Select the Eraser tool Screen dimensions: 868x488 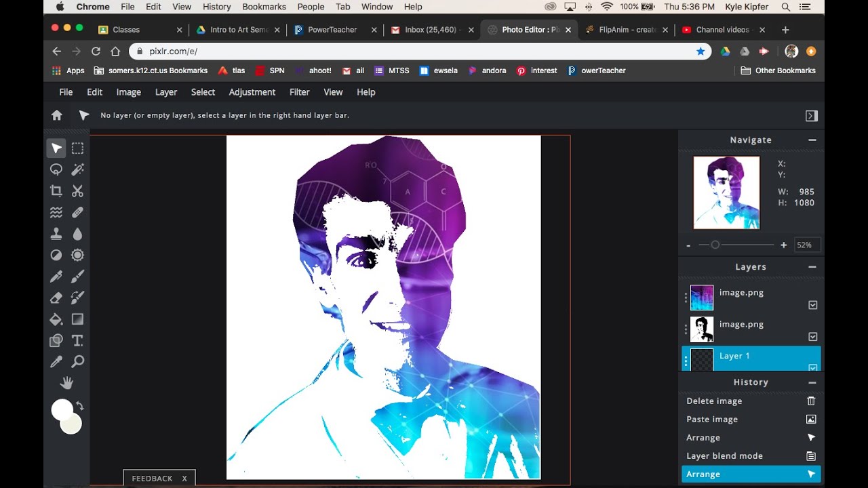(56, 298)
